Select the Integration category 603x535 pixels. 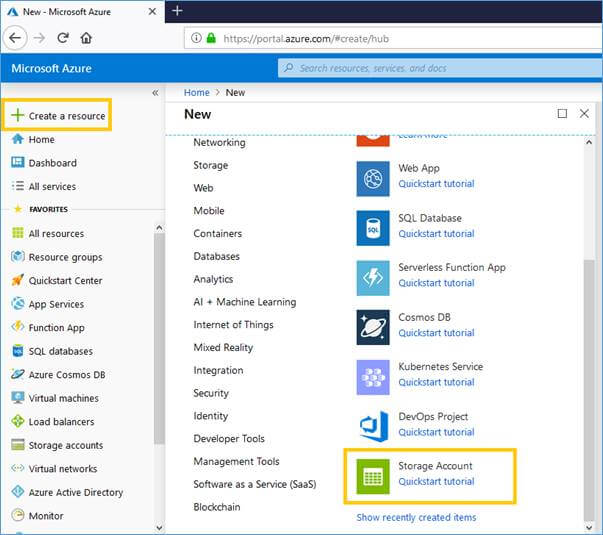point(218,370)
